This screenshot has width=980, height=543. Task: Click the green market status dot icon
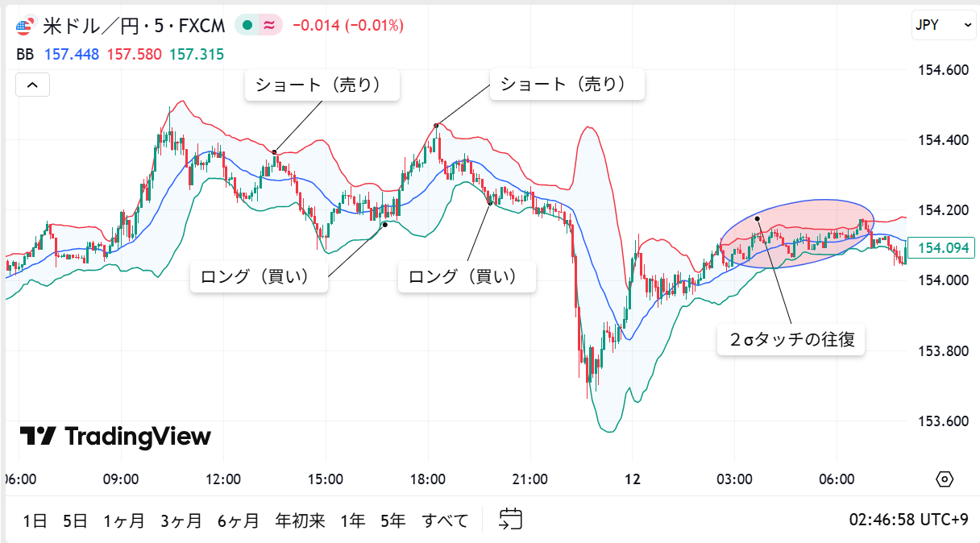248,25
